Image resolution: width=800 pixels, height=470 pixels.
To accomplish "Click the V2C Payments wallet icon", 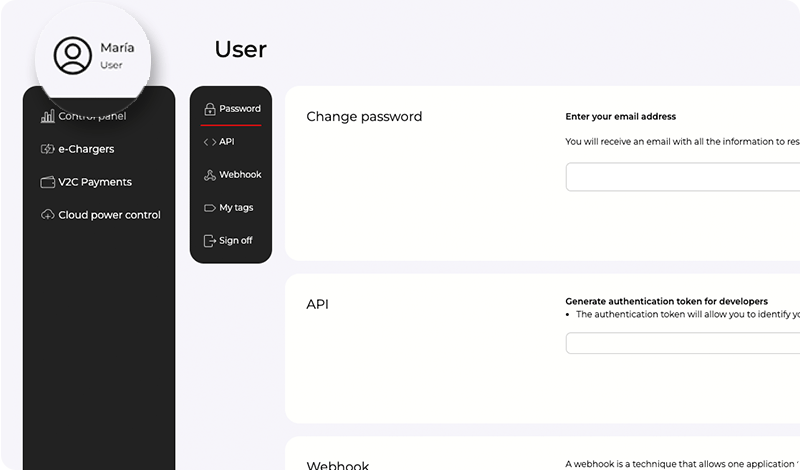I will click(47, 182).
